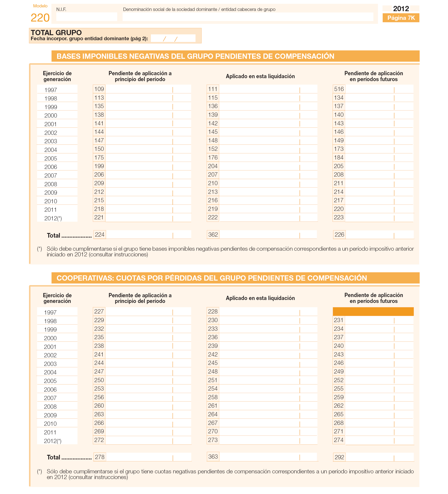The image size is (448, 494).
Task: Select field 219 for year 2011
Action: tap(268, 209)
